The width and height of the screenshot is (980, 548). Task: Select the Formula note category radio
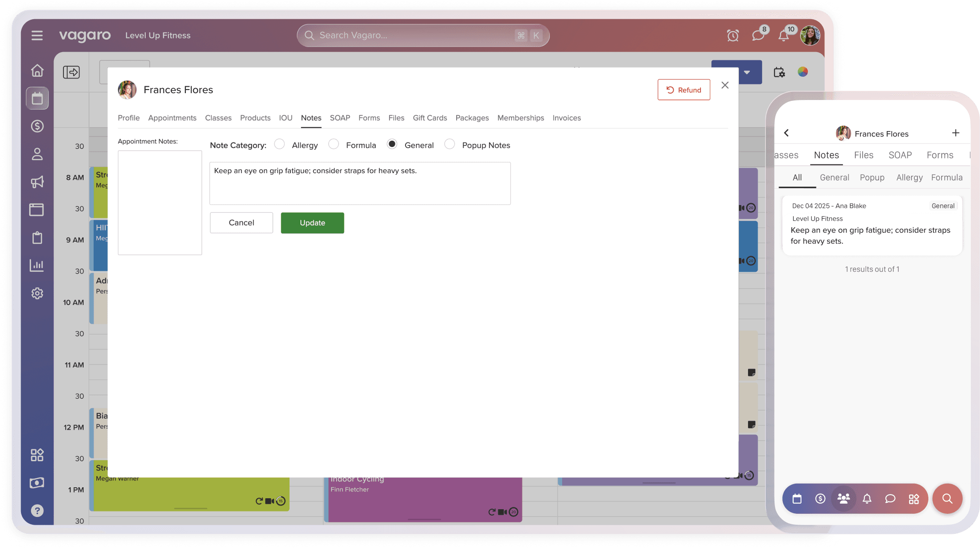tap(334, 144)
